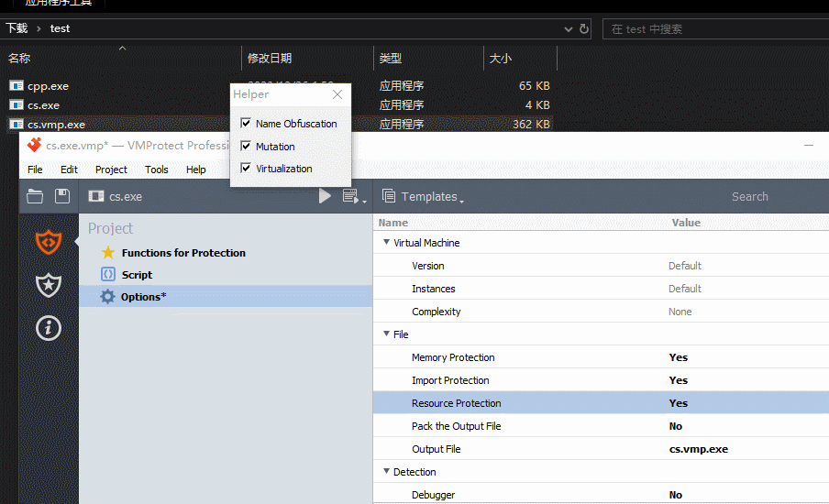This screenshot has height=504, width=829.
Task: Close the Helper popup
Action: 337,94
